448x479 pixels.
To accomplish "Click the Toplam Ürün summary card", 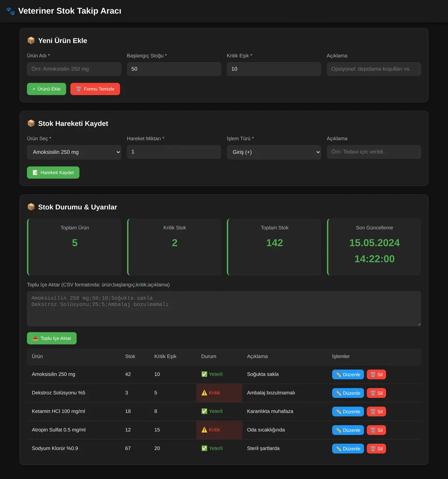I will [x=74, y=247].
